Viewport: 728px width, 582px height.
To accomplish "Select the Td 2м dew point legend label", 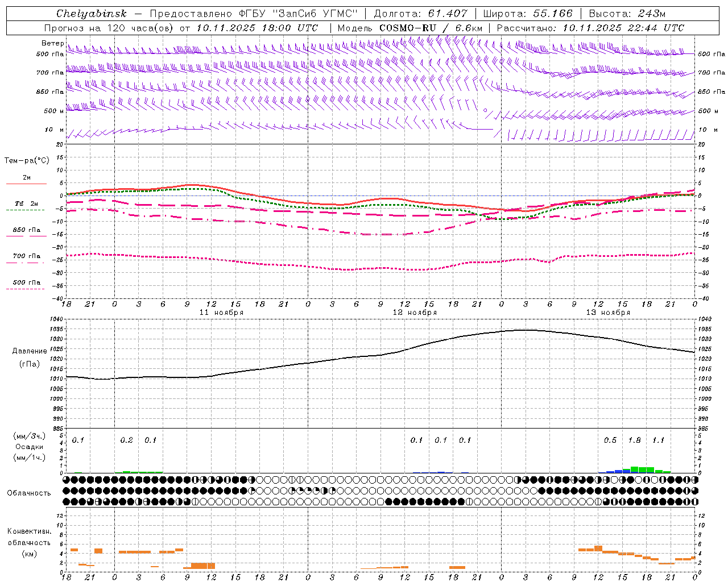I will coord(27,203).
